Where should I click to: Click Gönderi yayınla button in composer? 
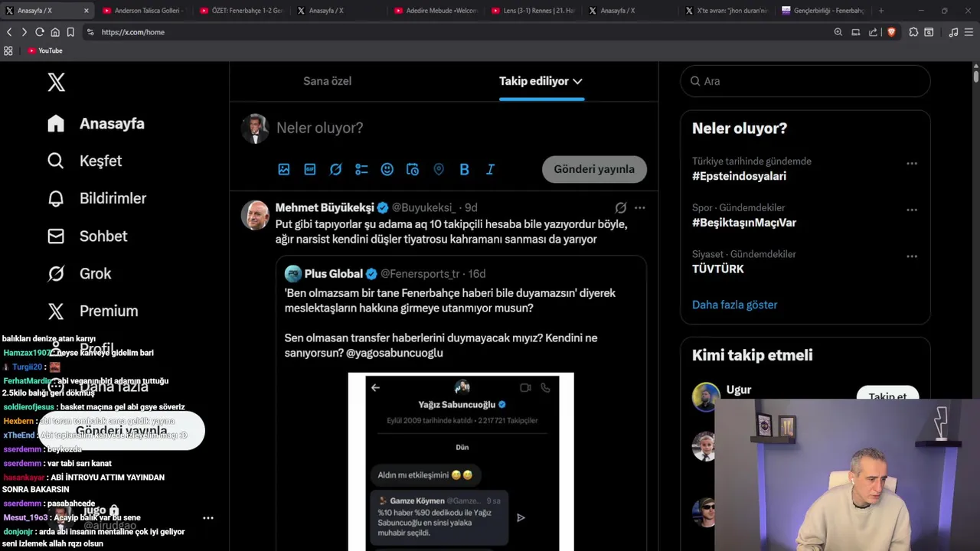[594, 169]
